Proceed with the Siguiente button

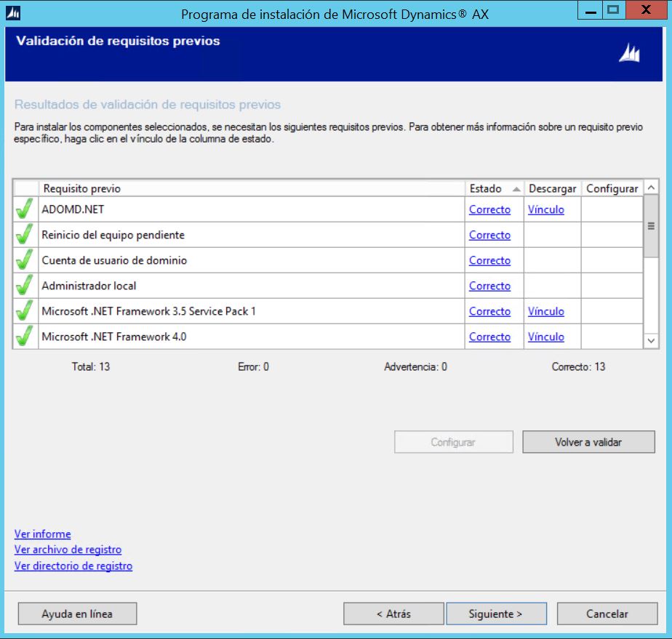tap(496, 614)
